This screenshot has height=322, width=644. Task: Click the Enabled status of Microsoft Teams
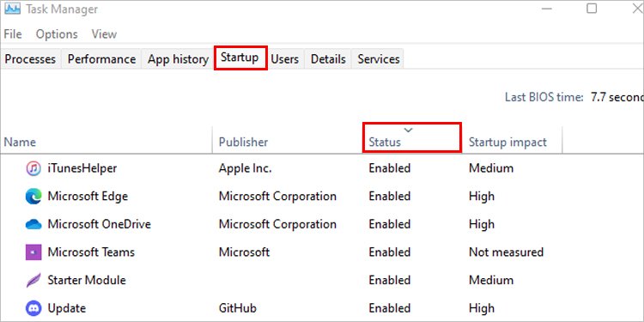click(x=389, y=252)
